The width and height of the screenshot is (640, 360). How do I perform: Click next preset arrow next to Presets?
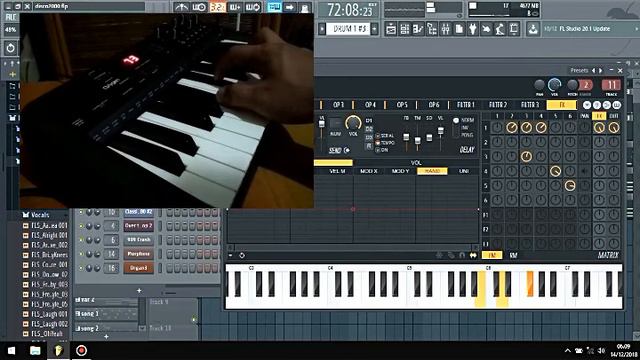(x=601, y=71)
